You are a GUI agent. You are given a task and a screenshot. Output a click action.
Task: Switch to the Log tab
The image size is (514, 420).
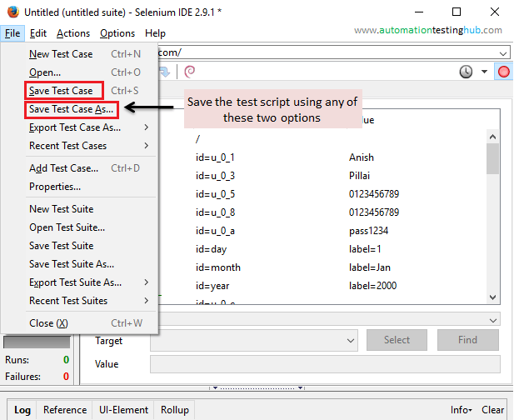[22, 410]
